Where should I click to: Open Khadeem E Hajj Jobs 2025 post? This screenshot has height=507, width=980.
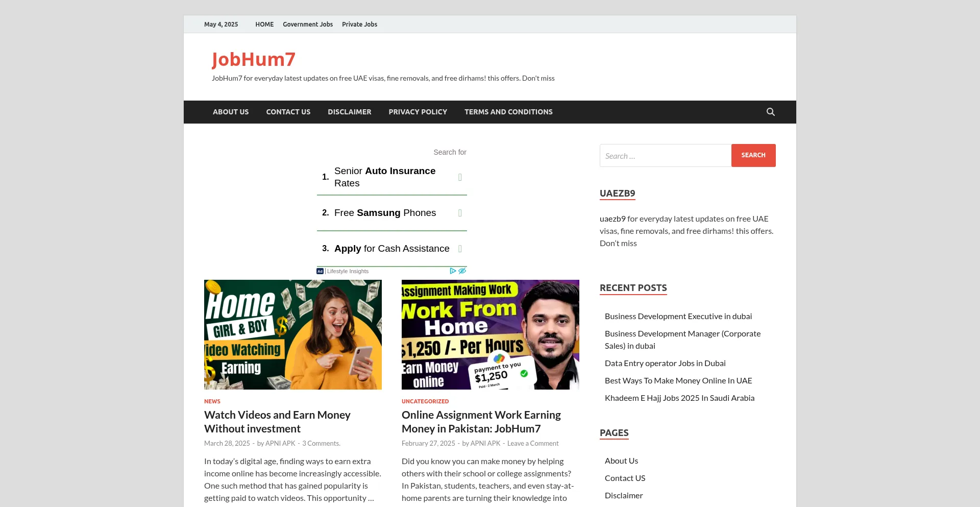click(x=679, y=398)
